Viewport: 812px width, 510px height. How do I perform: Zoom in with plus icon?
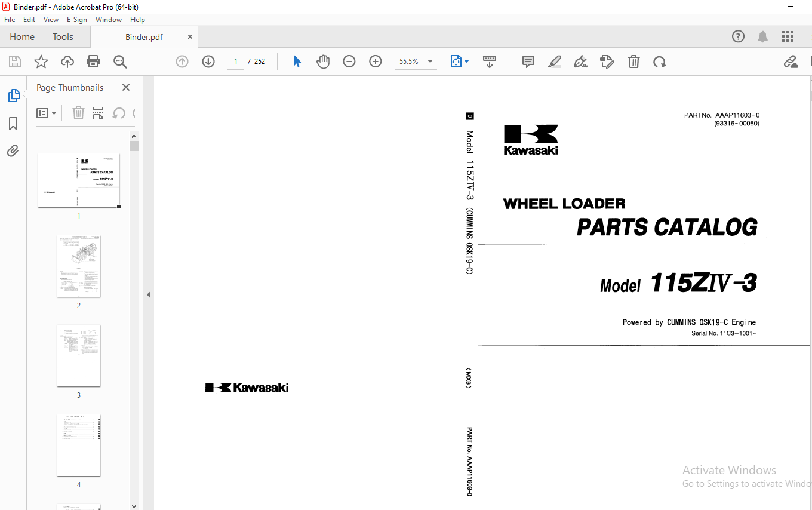click(x=376, y=62)
